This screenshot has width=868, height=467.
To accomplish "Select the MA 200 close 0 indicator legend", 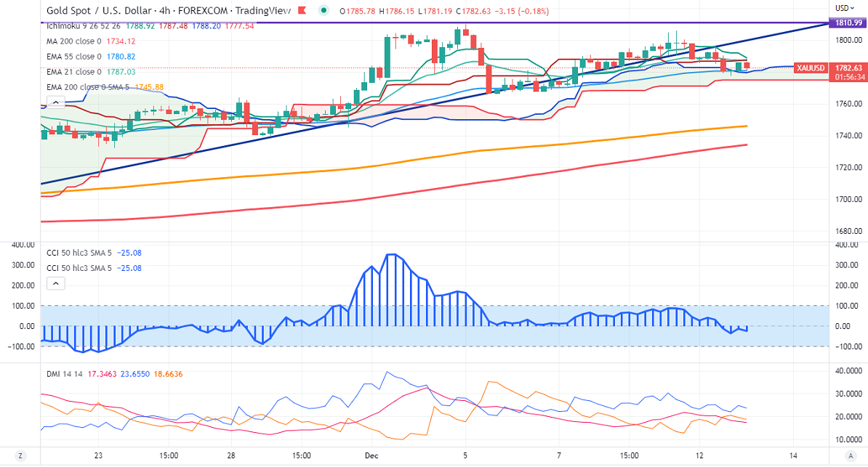I will pyautogui.click(x=74, y=41).
